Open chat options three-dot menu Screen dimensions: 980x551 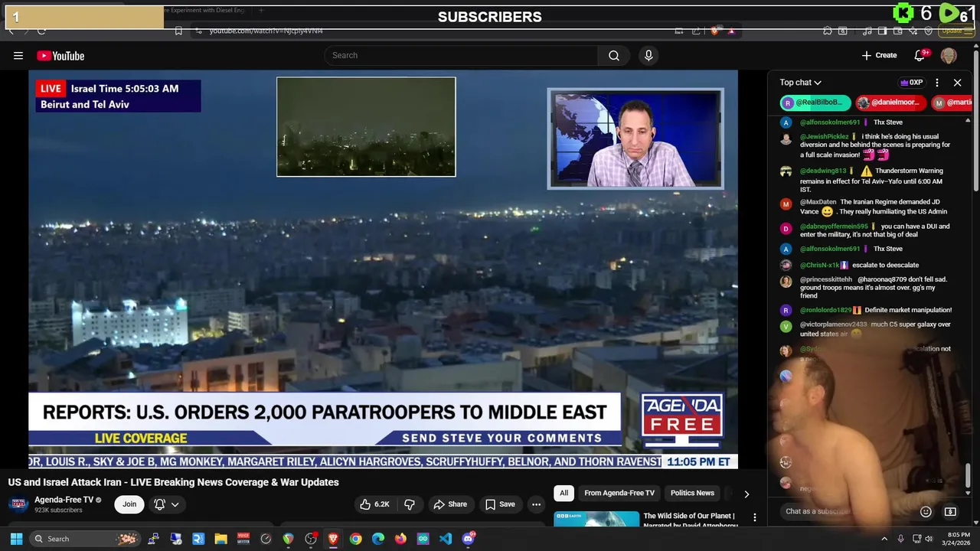tap(936, 83)
